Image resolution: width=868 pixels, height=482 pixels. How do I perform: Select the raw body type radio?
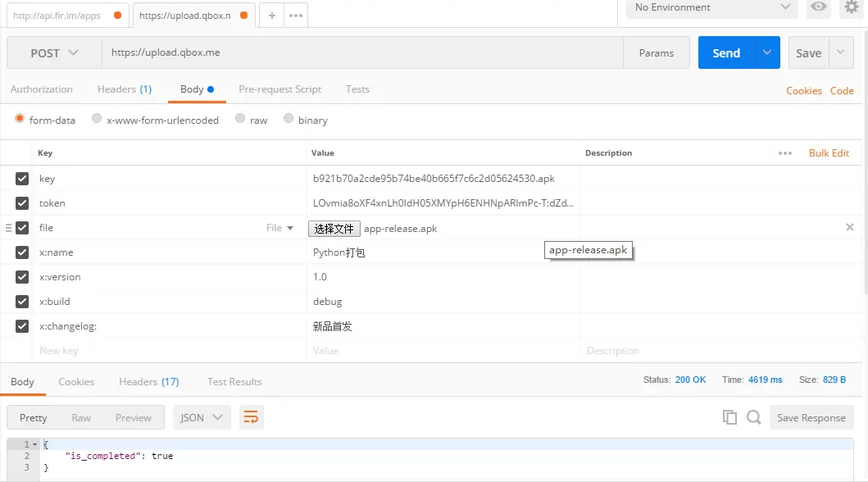tap(239, 118)
